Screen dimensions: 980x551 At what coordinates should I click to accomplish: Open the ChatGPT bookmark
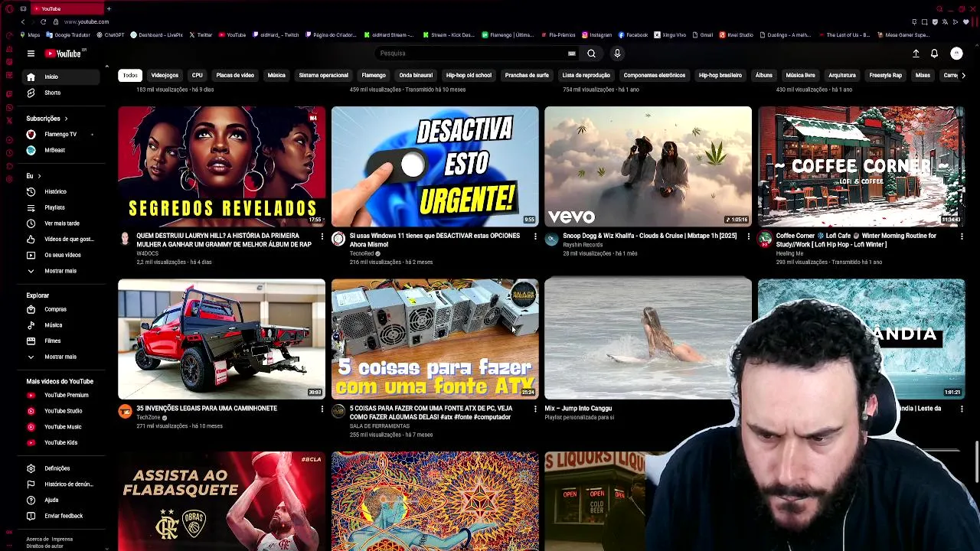click(110, 35)
